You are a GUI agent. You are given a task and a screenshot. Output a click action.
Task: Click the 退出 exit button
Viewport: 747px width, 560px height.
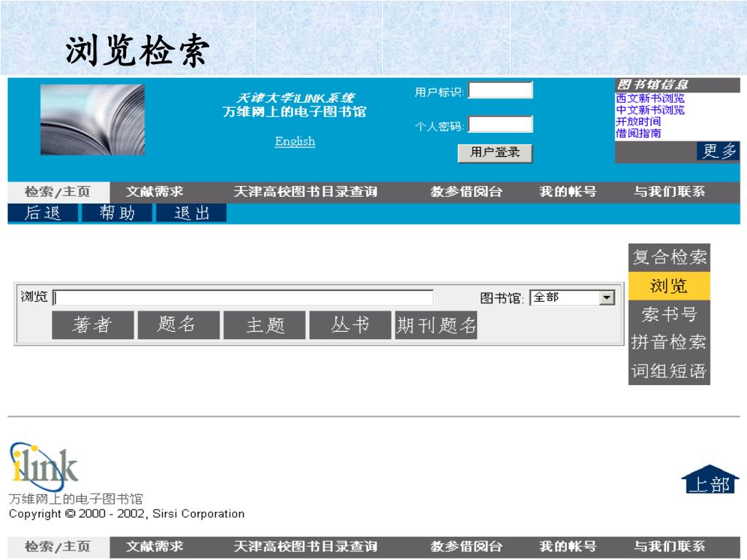click(x=192, y=213)
